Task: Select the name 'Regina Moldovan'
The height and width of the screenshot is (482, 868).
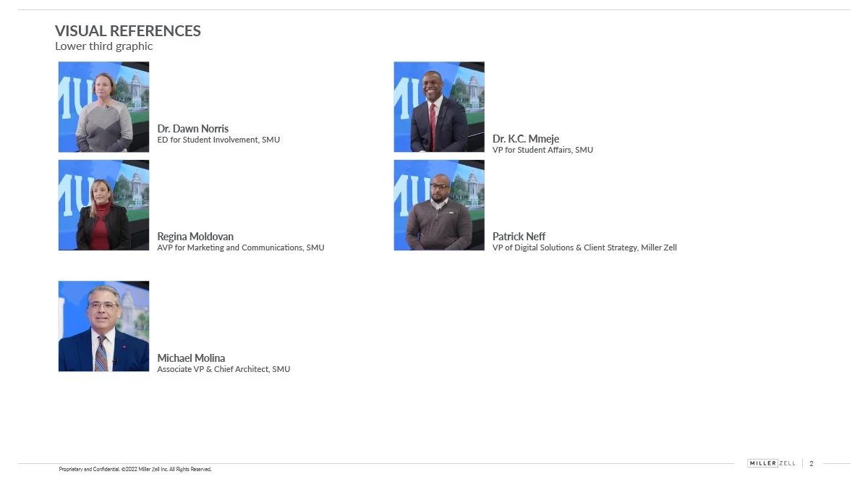Action: pyautogui.click(x=195, y=237)
